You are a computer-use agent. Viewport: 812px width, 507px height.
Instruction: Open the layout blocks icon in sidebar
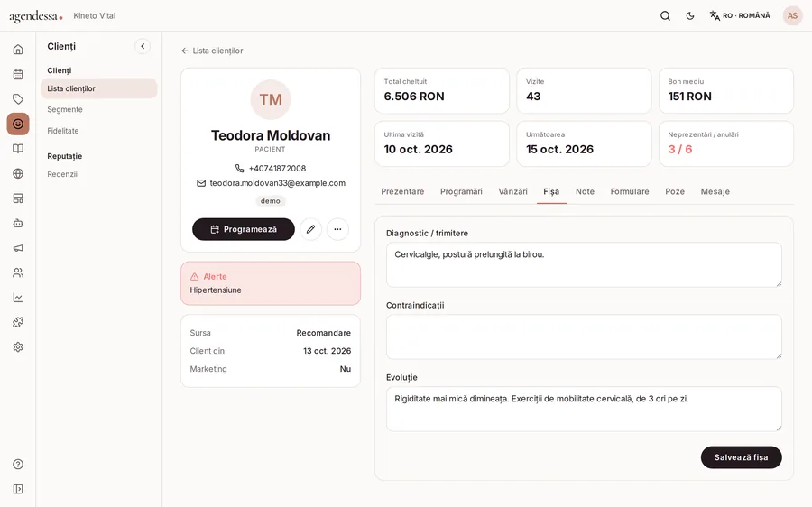18,198
